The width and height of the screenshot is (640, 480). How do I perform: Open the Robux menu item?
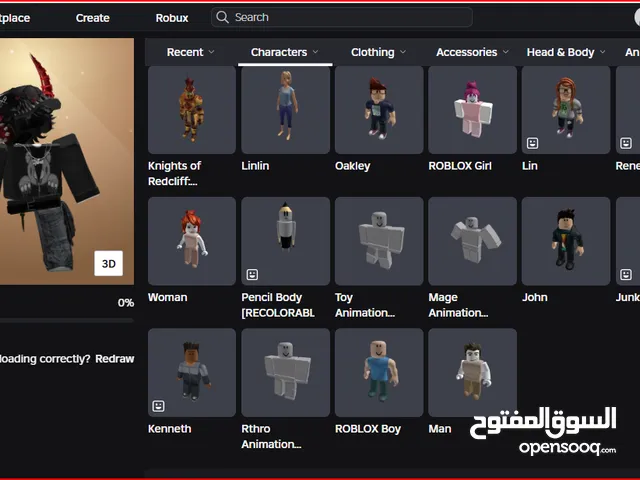172,18
